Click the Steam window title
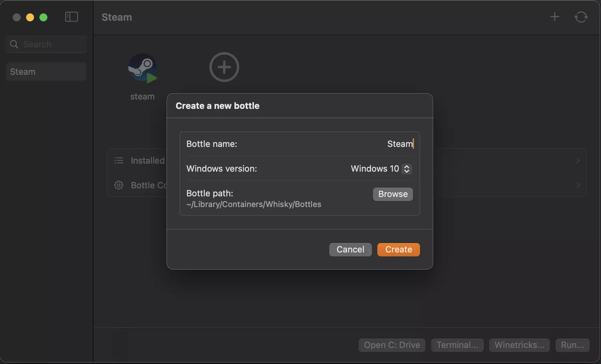Screen dimensions: 601x364 117,17
